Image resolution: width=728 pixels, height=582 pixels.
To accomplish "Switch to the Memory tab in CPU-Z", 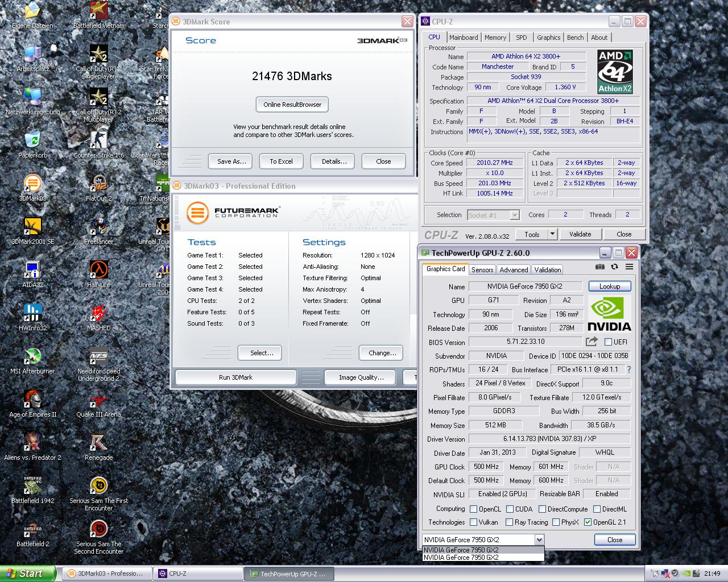I will [x=495, y=38].
